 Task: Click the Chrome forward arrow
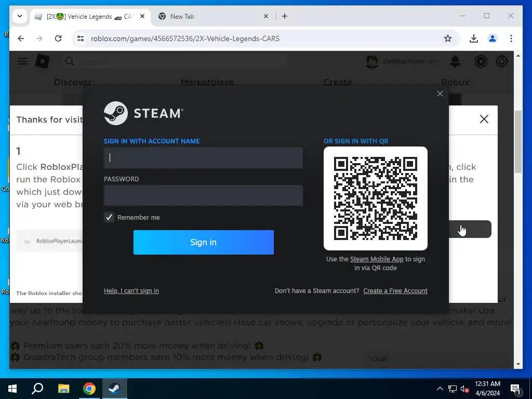click(39, 38)
